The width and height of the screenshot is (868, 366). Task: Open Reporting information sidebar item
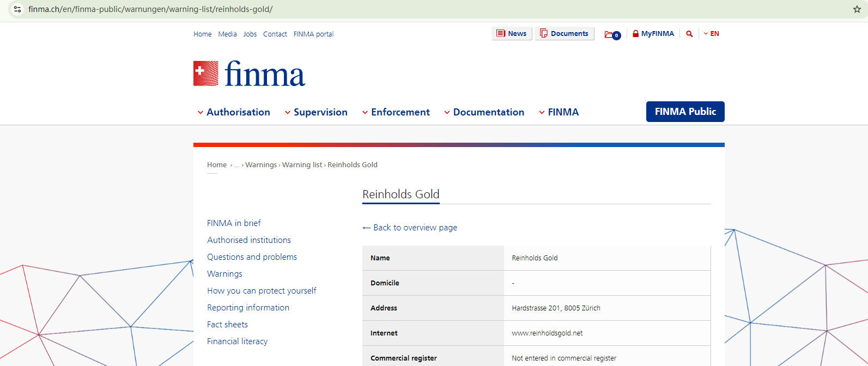pos(248,308)
